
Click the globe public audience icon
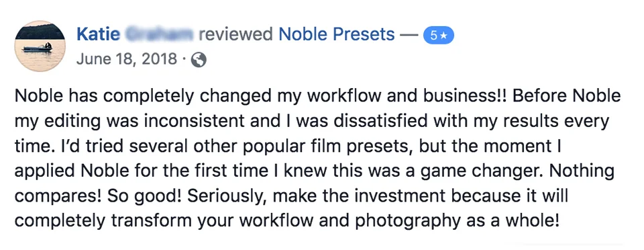point(199,60)
